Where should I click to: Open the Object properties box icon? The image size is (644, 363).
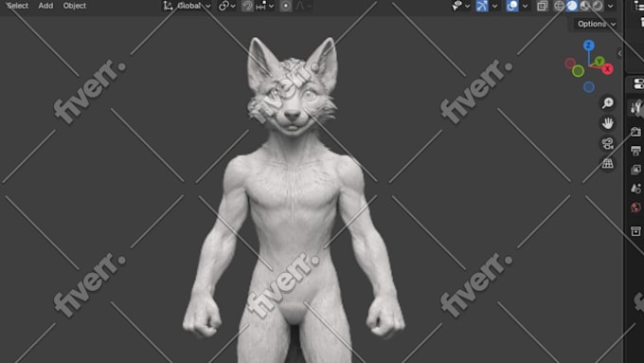pos(635,231)
